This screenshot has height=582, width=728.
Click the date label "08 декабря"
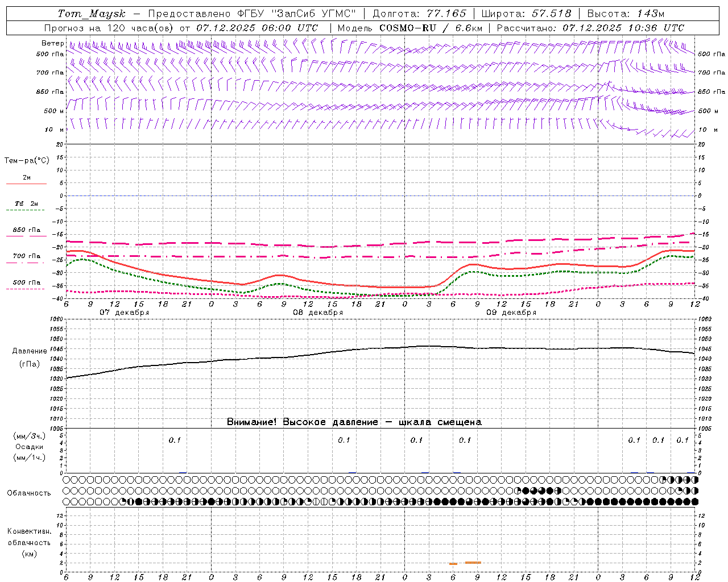(x=318, y=313)
